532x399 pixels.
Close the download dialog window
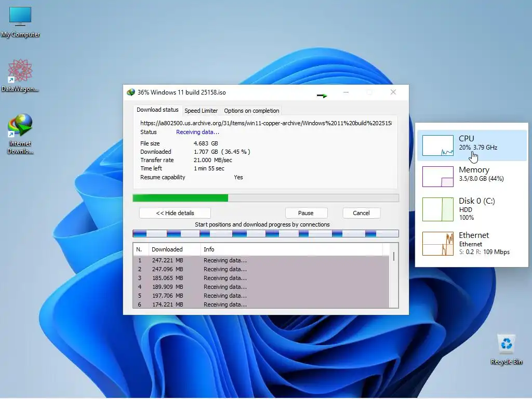coord(393,92)
